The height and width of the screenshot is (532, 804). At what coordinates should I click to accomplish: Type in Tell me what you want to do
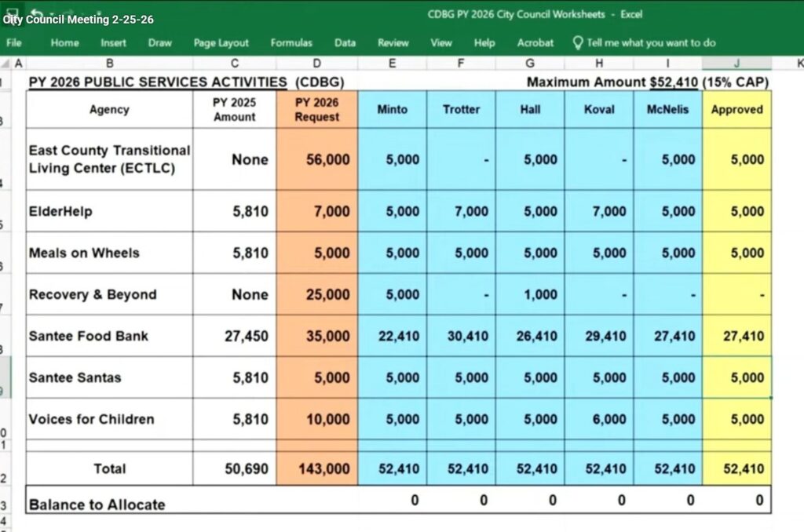click(651, 43)
